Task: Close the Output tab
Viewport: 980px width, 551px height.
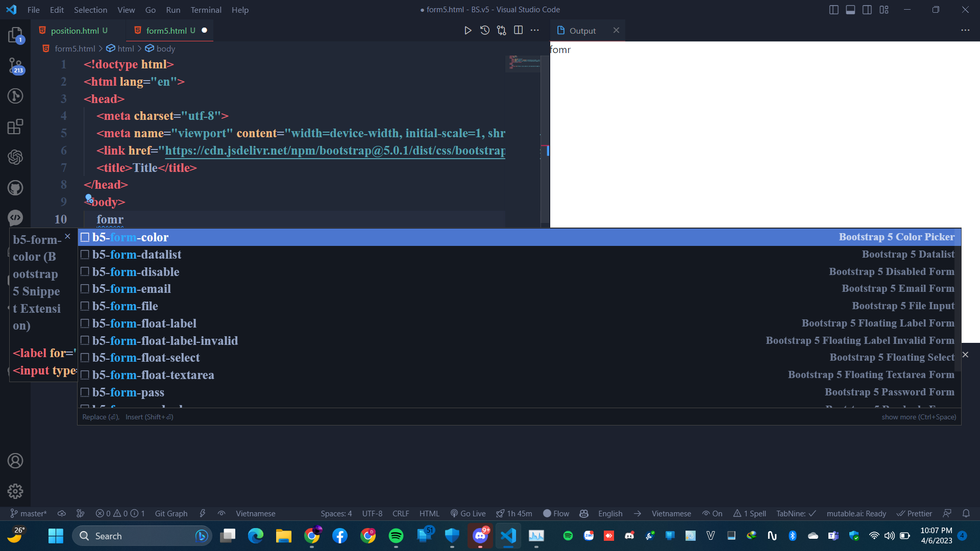Action: click(616, 30)
